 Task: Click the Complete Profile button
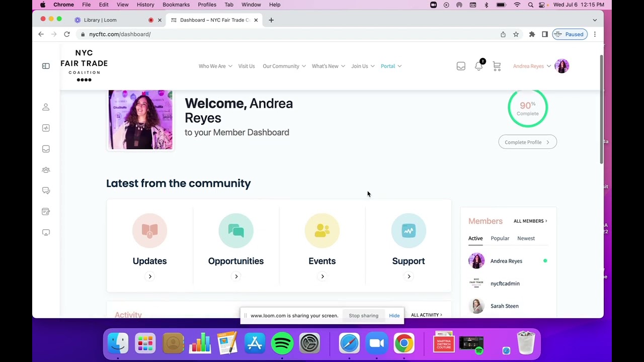(x=527, y=142)
